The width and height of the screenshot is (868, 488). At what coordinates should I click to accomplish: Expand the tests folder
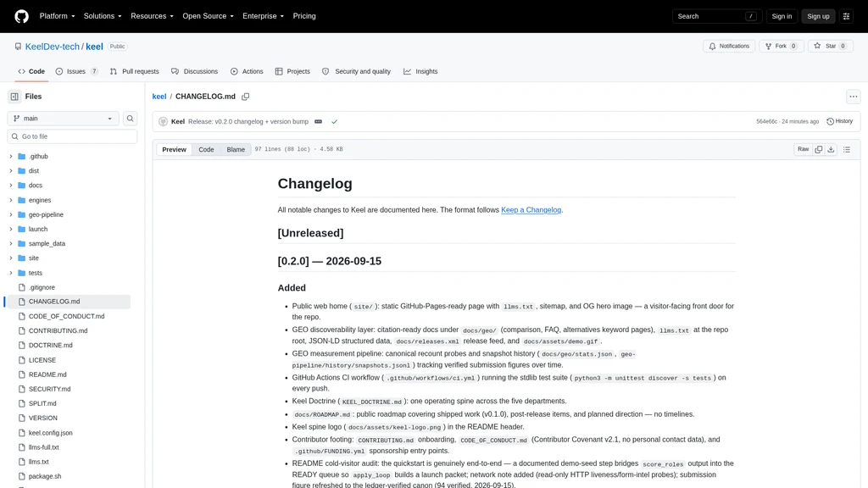10,273
